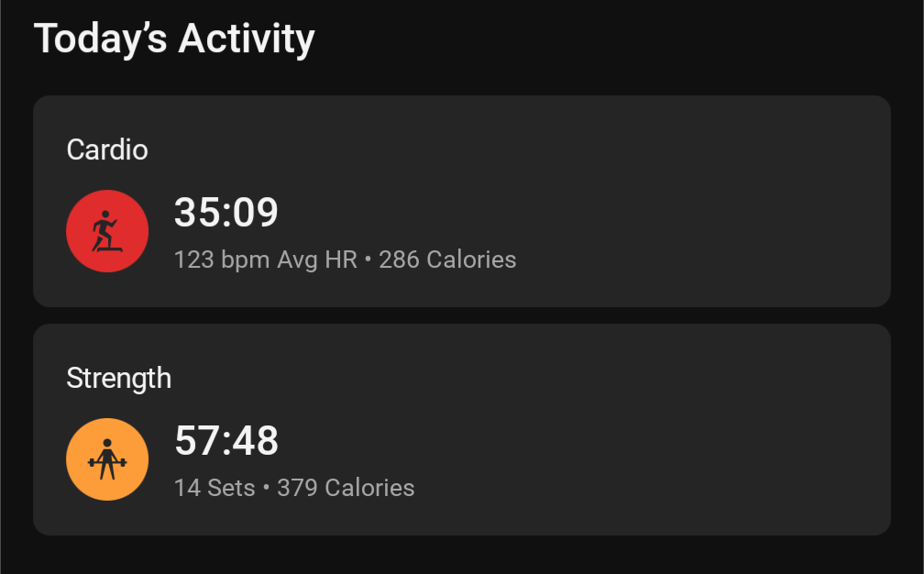This screenshot has height=574, width=924.
Task: Click the bullet separator in Cardio details
Action: point(368,259)
